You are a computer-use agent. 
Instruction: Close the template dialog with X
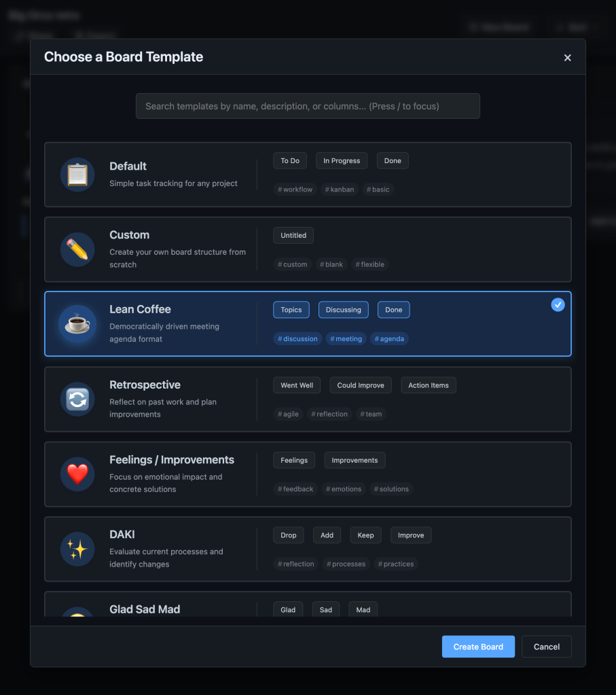[567, 58]
